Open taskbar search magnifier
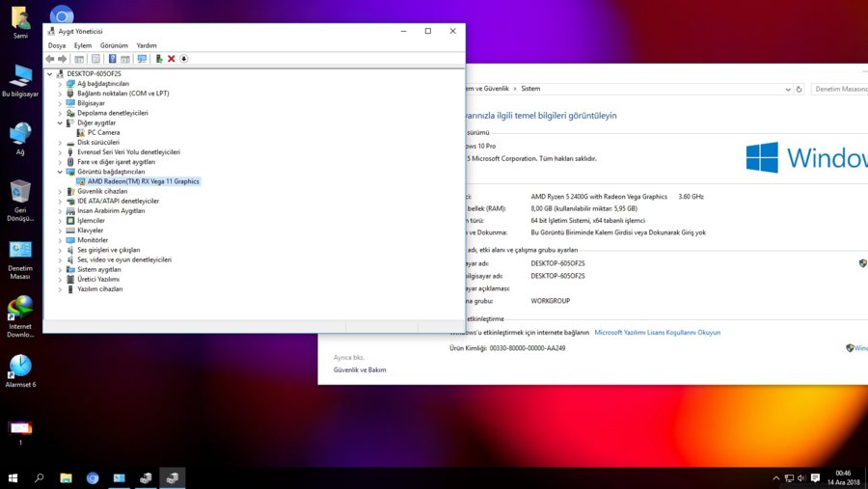The width and height of the screenshot is (868, 489). 40,478
